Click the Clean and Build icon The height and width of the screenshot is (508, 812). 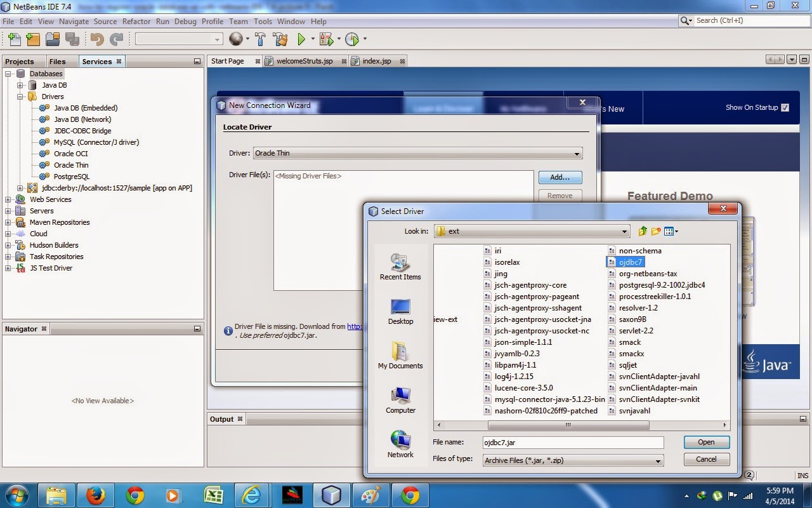280,39
